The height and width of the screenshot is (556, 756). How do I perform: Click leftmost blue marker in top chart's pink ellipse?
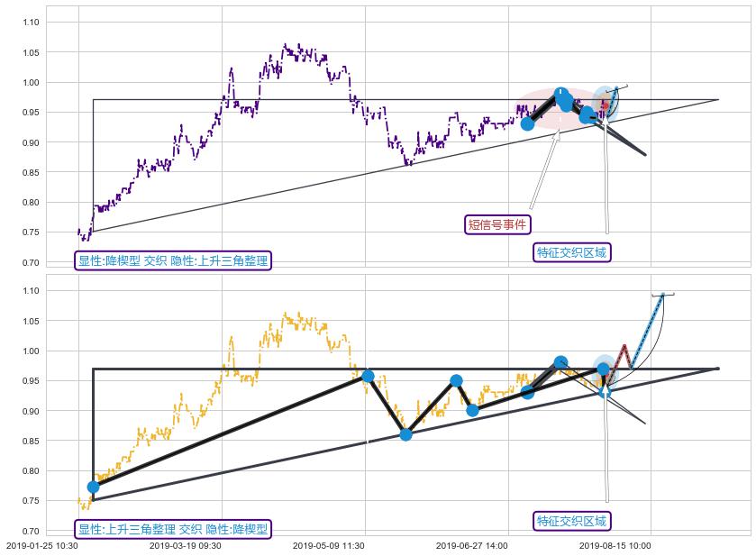[x=527, y=123]
